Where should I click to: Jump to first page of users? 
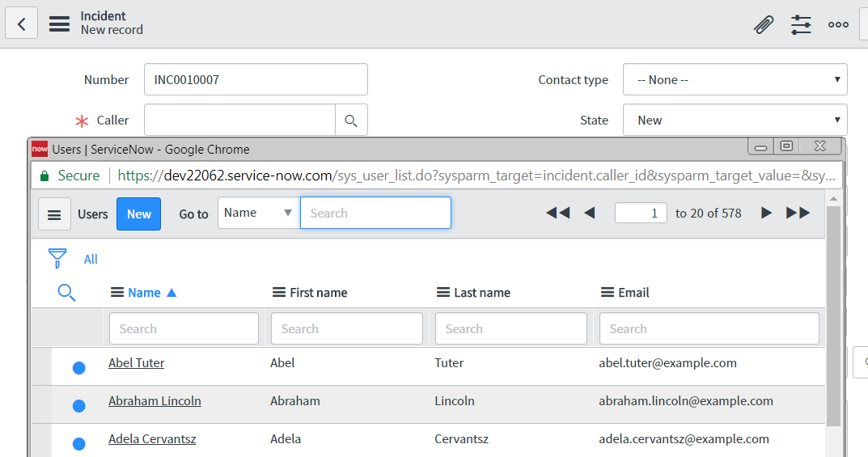pos(558,213)
